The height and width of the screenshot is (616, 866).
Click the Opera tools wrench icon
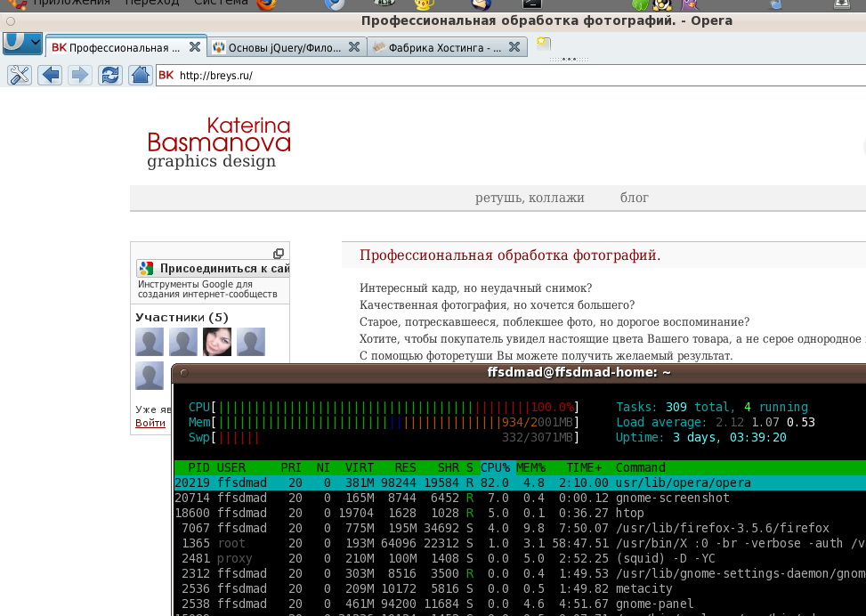pos(20,76)
